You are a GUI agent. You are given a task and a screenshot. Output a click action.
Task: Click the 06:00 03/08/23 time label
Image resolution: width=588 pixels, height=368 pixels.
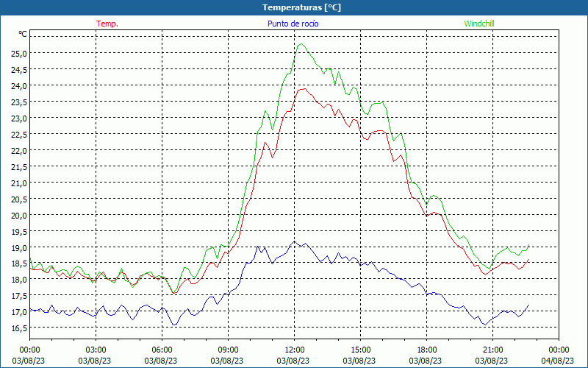[x=161, y=355]
